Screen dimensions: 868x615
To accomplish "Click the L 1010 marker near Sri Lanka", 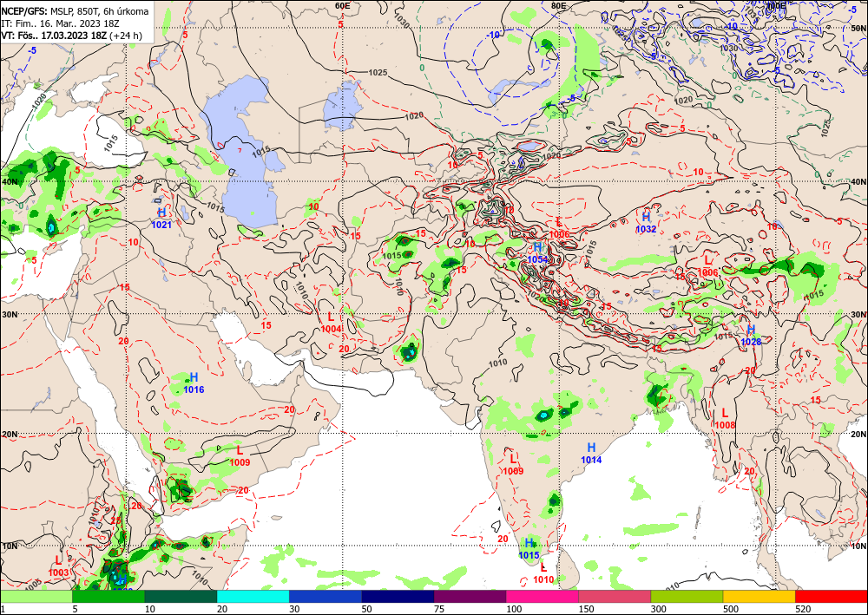I will 543,573.
